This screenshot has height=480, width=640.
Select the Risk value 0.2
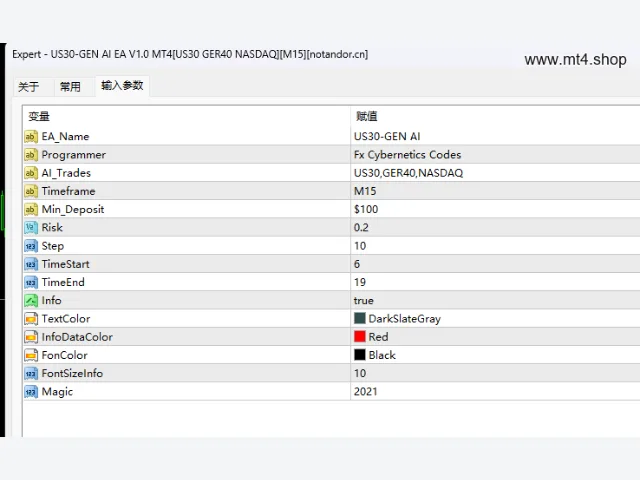(361, 227)
